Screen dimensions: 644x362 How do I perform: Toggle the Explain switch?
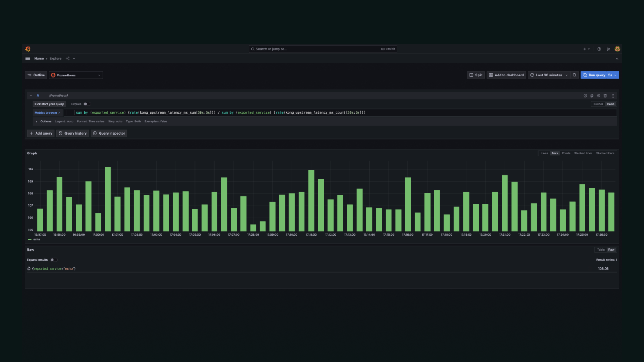coord(87,104)
